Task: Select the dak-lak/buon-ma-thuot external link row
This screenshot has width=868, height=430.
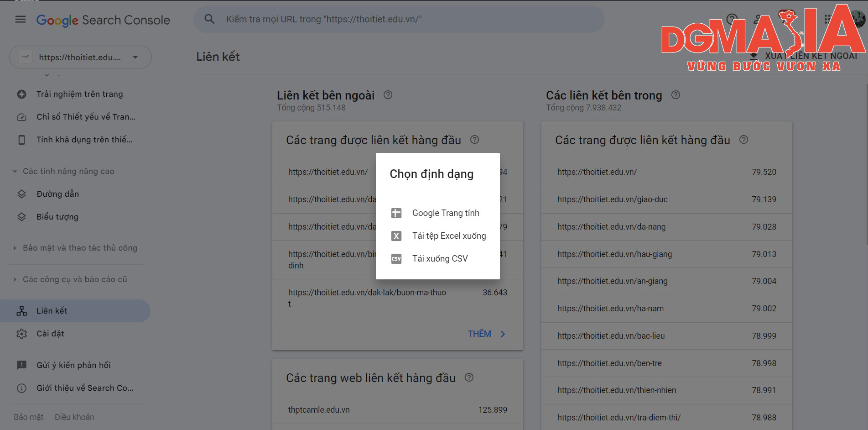Action: point(398,299)
